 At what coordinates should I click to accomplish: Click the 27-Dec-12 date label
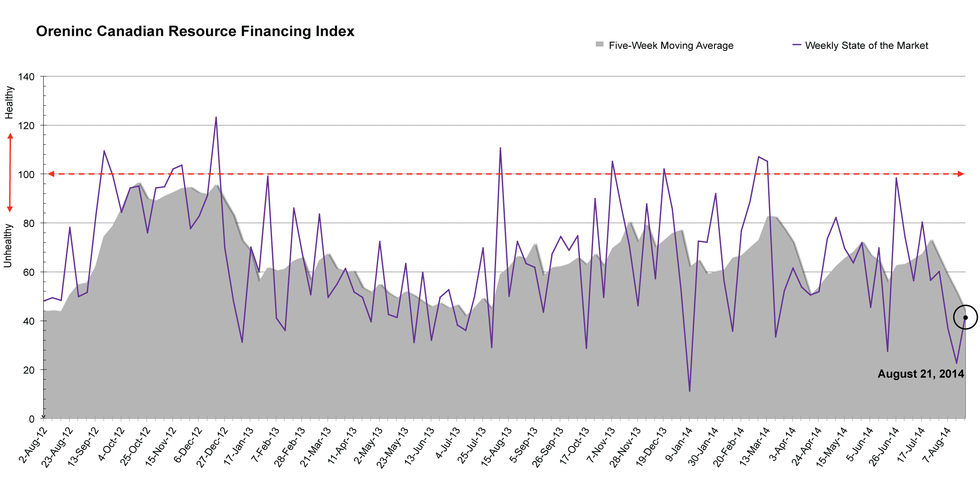[212, 447]
